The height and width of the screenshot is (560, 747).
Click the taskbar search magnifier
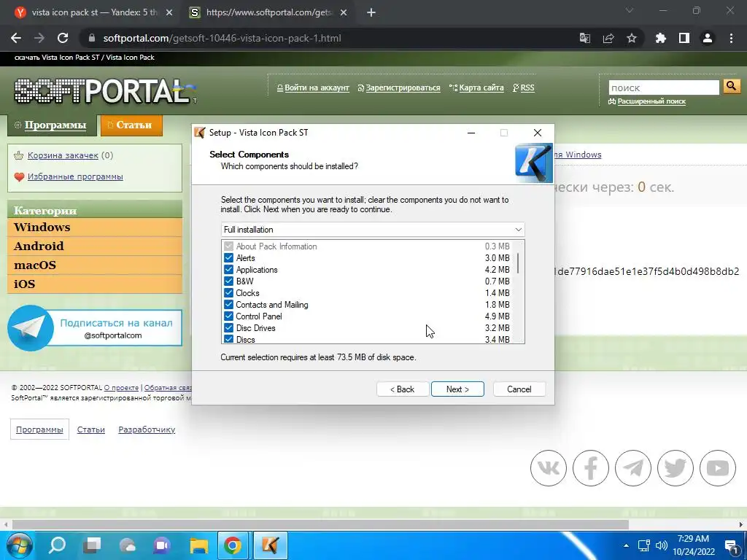tap(57, 545)
